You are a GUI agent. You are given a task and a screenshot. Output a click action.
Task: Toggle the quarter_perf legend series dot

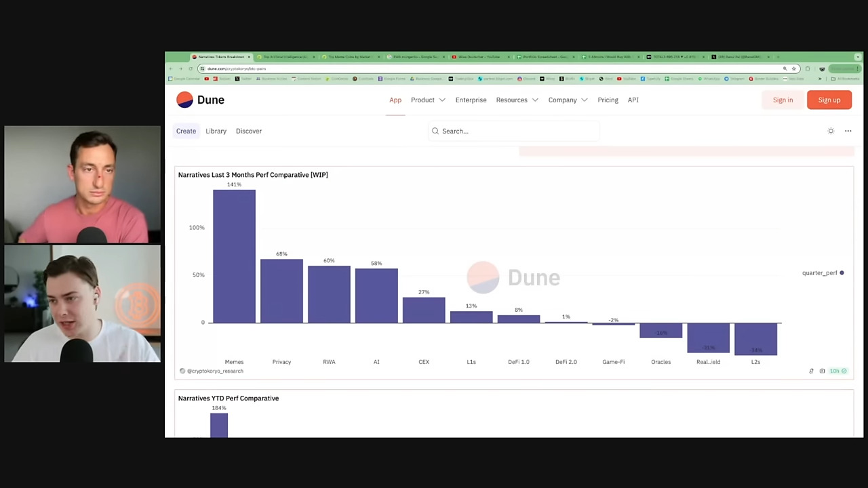(842, 273)
